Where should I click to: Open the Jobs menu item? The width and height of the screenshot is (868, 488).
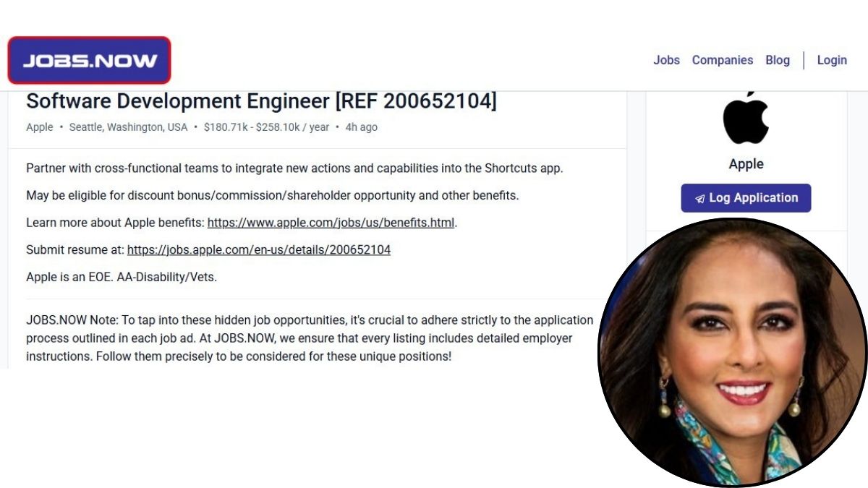[666, 60]
